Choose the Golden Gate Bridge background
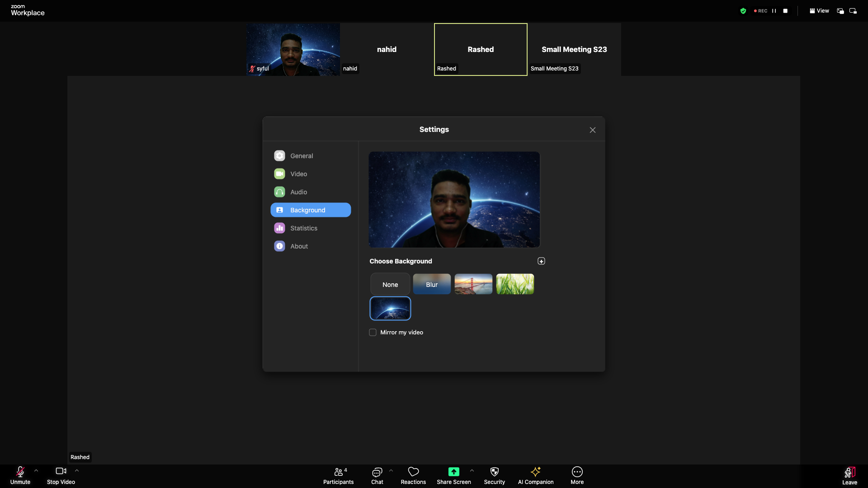868x488 pixels. [x=473, y=284]
